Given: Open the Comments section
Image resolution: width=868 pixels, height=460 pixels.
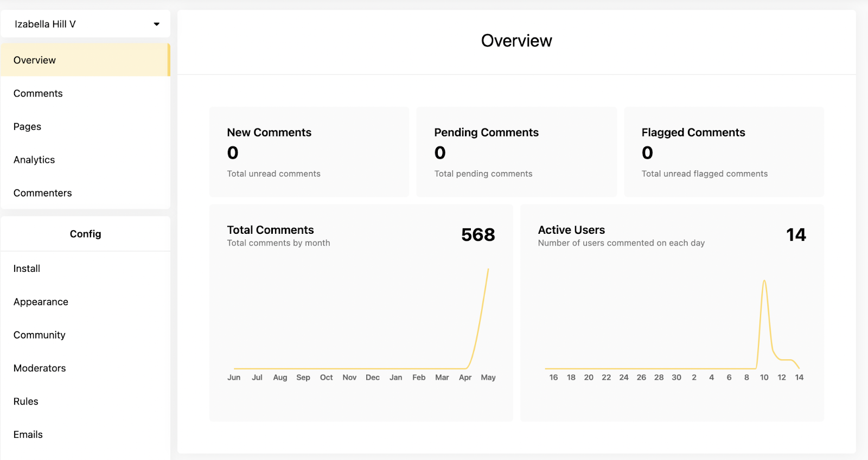Looking at the screenshot, I should coord(86,93).
